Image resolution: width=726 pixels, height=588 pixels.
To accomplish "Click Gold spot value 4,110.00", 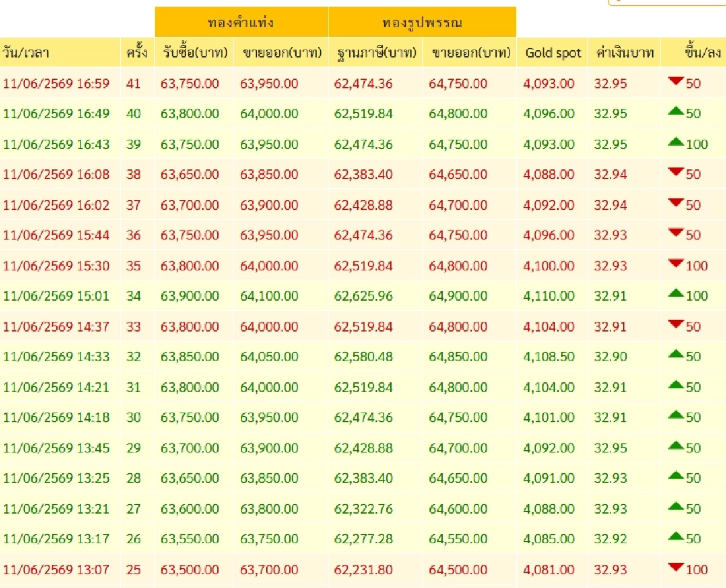I will [x=549, y=296].
